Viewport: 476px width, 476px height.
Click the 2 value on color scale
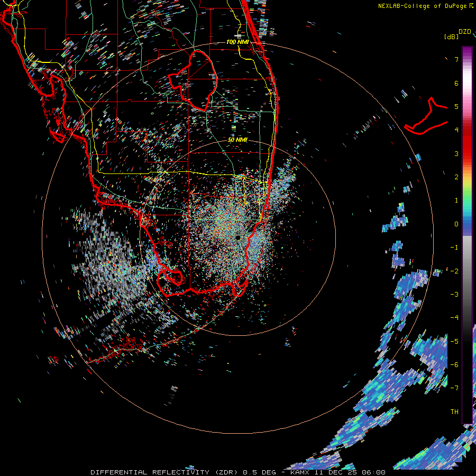click(x=456, y=177)
